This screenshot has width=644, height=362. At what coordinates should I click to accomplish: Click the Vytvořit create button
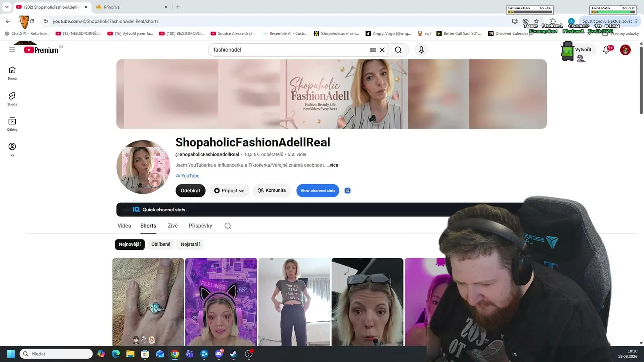(584, 50)
